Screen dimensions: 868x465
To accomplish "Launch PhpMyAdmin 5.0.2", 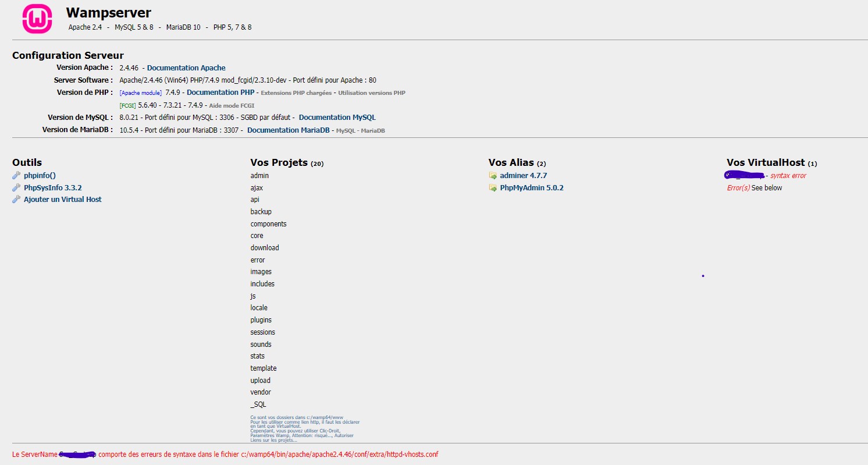I will [x=531, y=188].
